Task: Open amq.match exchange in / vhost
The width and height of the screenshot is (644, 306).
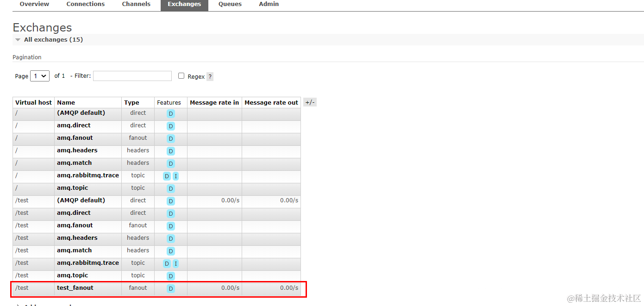Action: [x=74, y=163]
